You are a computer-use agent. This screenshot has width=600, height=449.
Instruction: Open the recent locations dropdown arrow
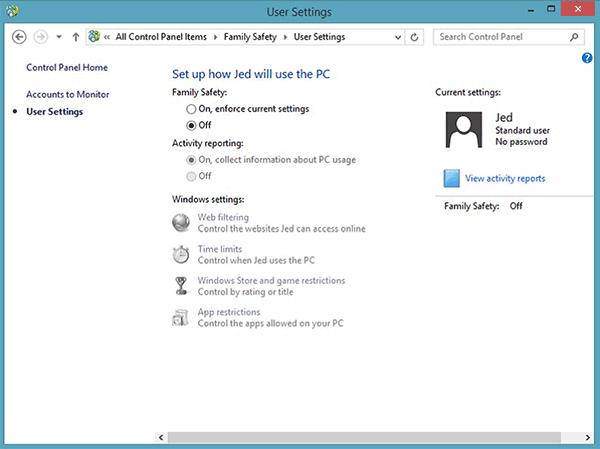(x=59, y=37)
